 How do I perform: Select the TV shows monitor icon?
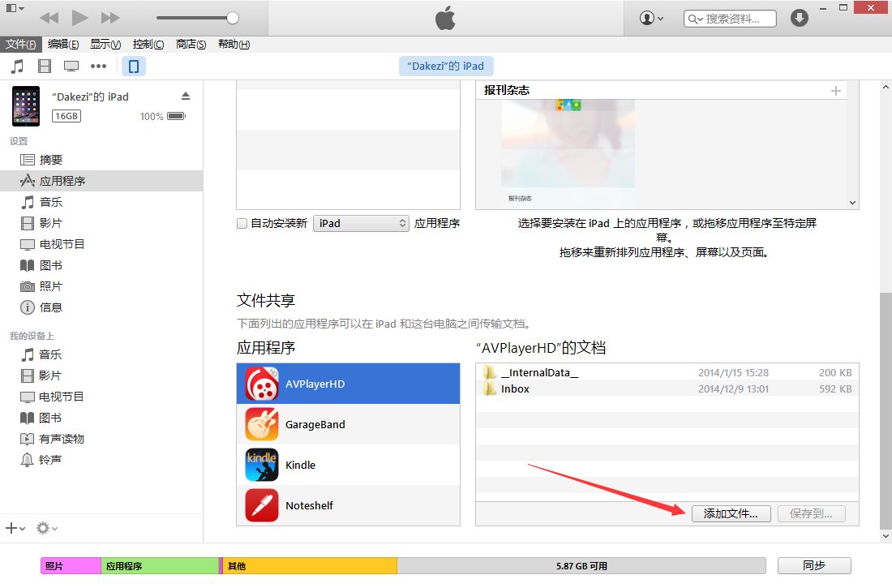point(71,67)
